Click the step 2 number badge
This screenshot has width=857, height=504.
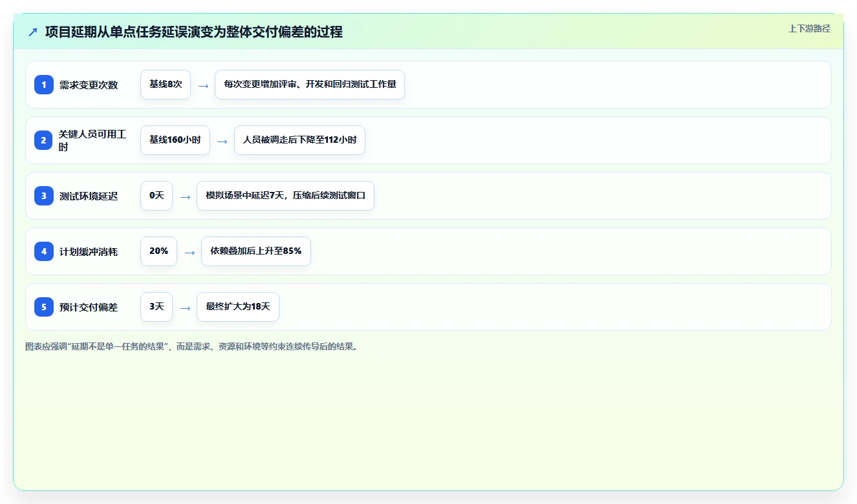44,140
